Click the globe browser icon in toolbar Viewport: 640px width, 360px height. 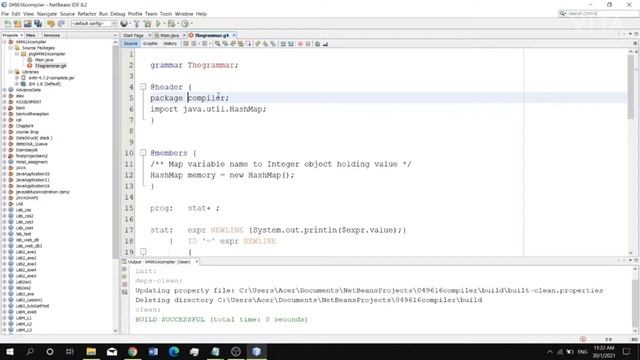click(x=124, y=24)
